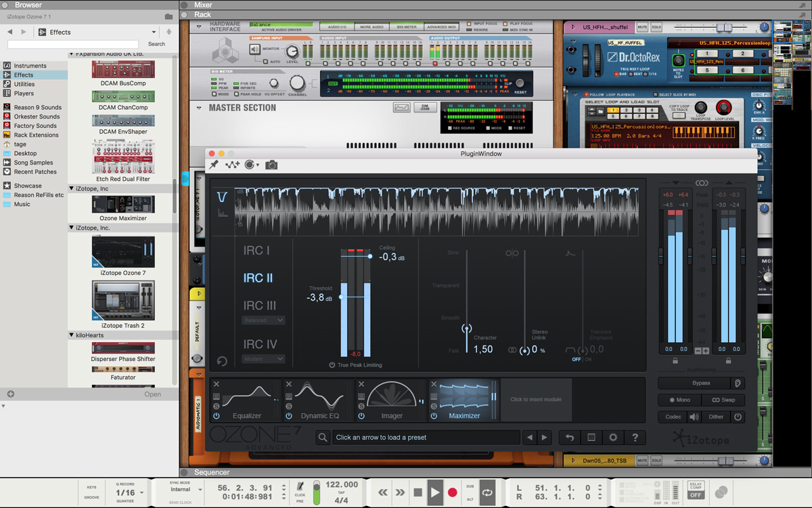This screenshot has height=508, width=812.
Task: Click the transport Record button
Action: (453, 492)
